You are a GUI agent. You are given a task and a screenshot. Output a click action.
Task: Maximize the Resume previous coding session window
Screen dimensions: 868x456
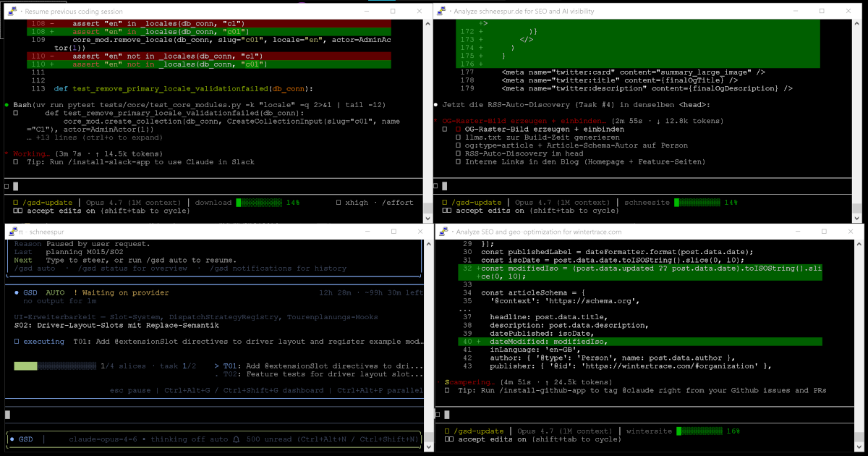click(x=393, y=12)
